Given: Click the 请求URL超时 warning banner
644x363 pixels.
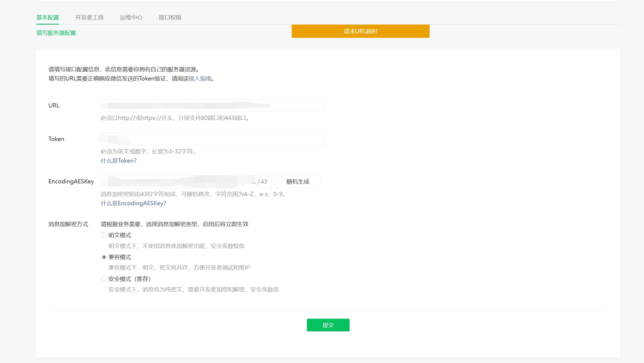Looking at the screenshot, I should 360,31.
